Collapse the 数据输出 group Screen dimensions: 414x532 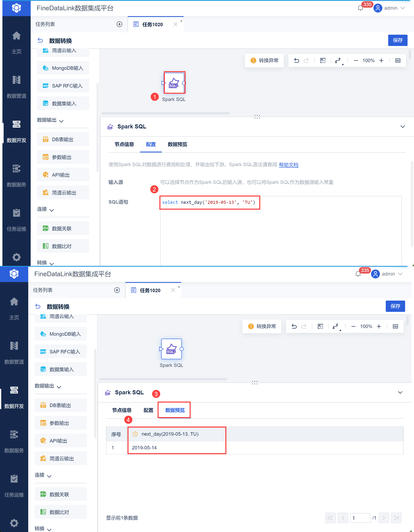click(x=62, y=121)
